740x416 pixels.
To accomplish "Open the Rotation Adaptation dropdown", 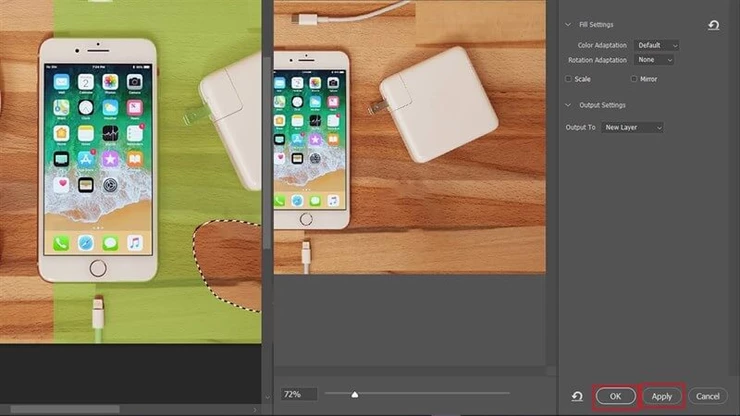I will pyautogui.click(x=655, y=60).
